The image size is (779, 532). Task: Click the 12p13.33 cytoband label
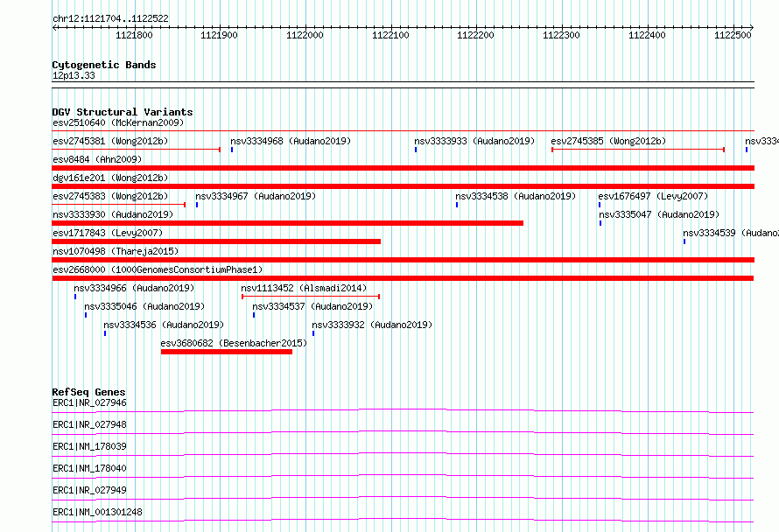click(74, 75)
